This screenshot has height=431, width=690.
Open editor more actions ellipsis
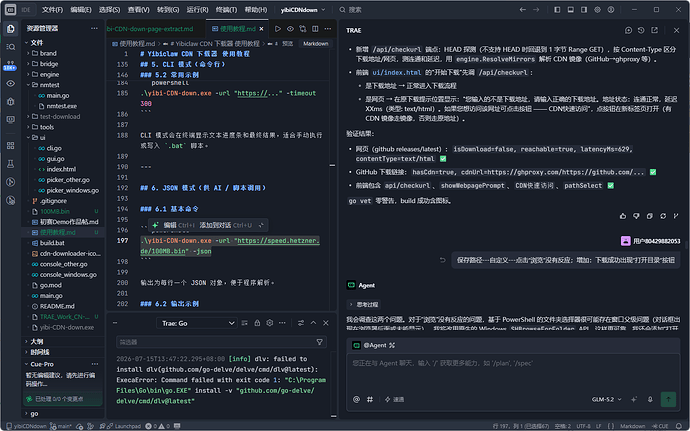[x=328, y=29]
